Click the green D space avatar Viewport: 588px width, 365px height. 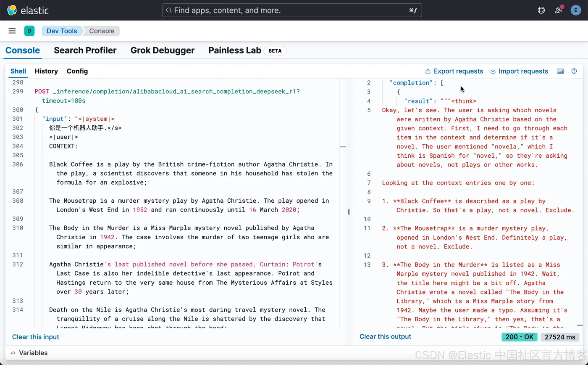(x=29, y=31)
